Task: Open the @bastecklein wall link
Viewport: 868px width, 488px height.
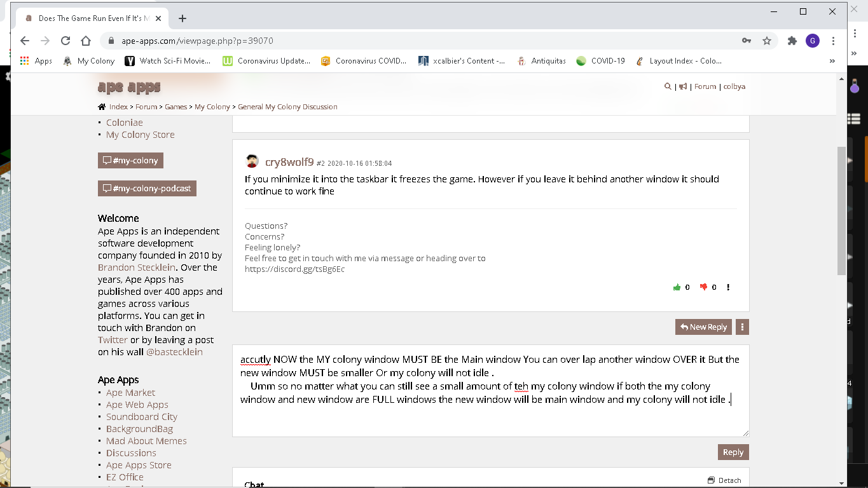Action: coord(174,352)
